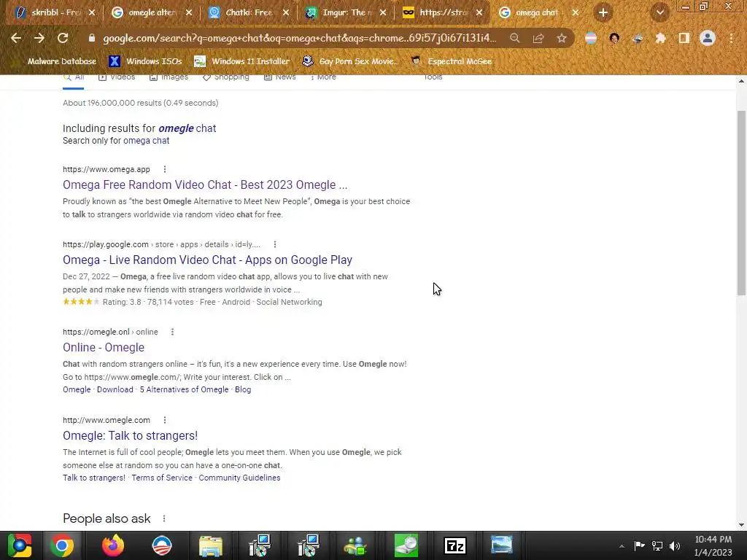The height and width of the screenshot is (560, 747).
Task: Open 'Omegle: Talk to strangers!' result
Action: coord(130,436)
